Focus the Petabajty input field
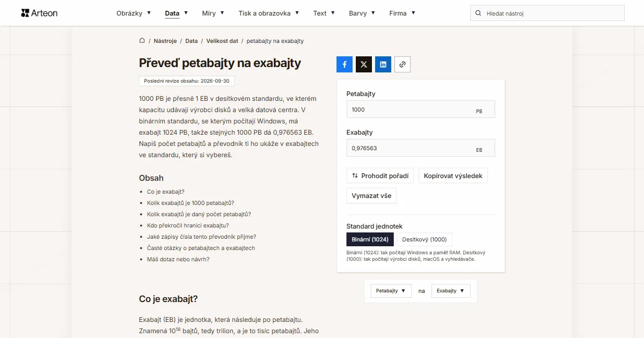 coord(421,109)
